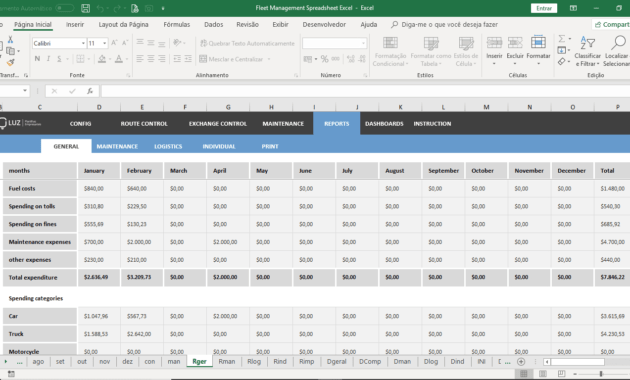Align text to the right
The width and height of the screenshot is (630, 380).
coord(162,59)
